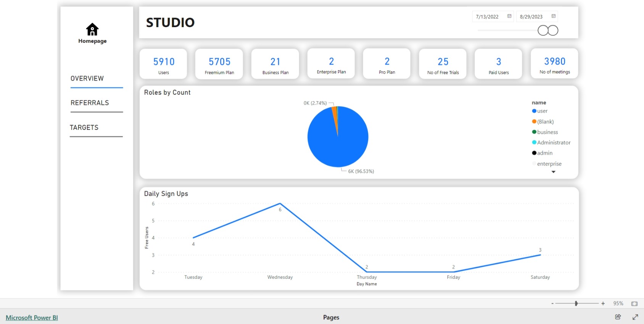
Task: Click the zoom slider handle
Action: point(576,303)
